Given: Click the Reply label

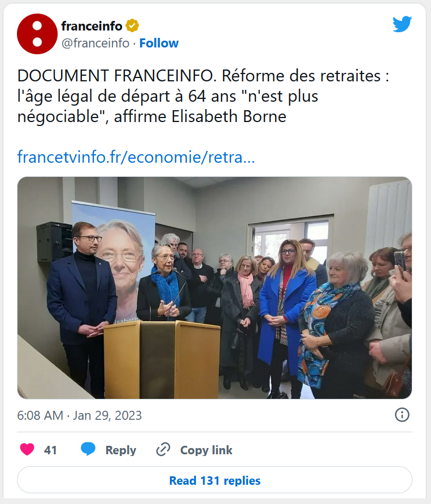Looking at the screenshot, I should pyautogui.click(x=121, y=450).
